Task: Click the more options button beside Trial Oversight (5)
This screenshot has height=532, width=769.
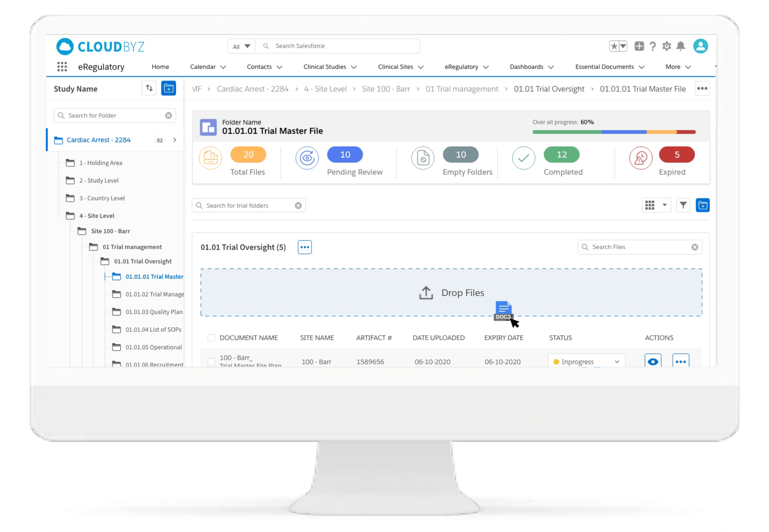Action: (305, 247)
